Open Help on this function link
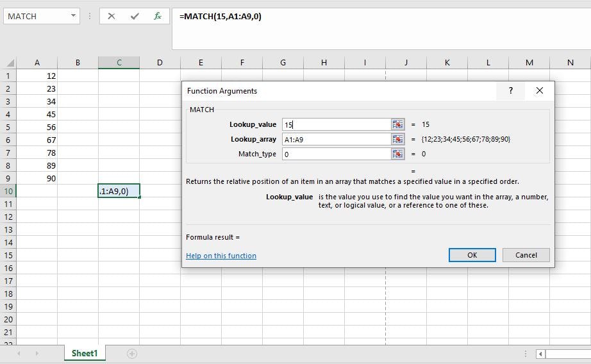 (x=221, y=256)
